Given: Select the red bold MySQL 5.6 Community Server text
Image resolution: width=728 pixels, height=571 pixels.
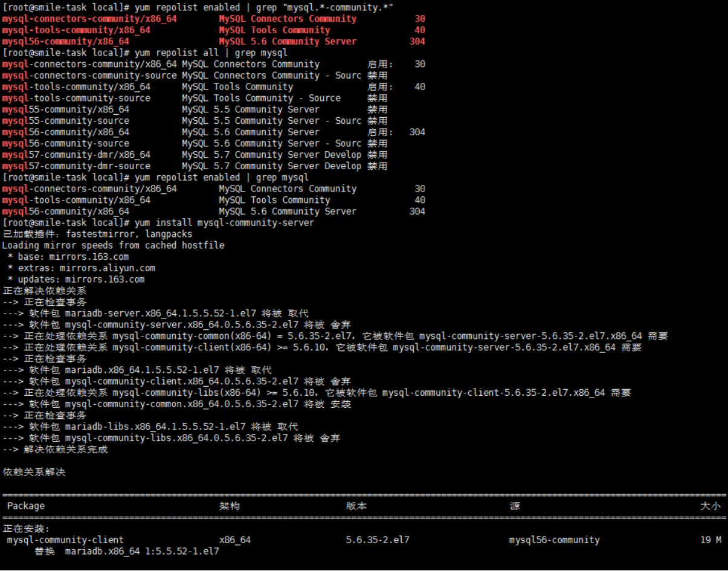Looking at the screenshot, I should tap(288, 42).
